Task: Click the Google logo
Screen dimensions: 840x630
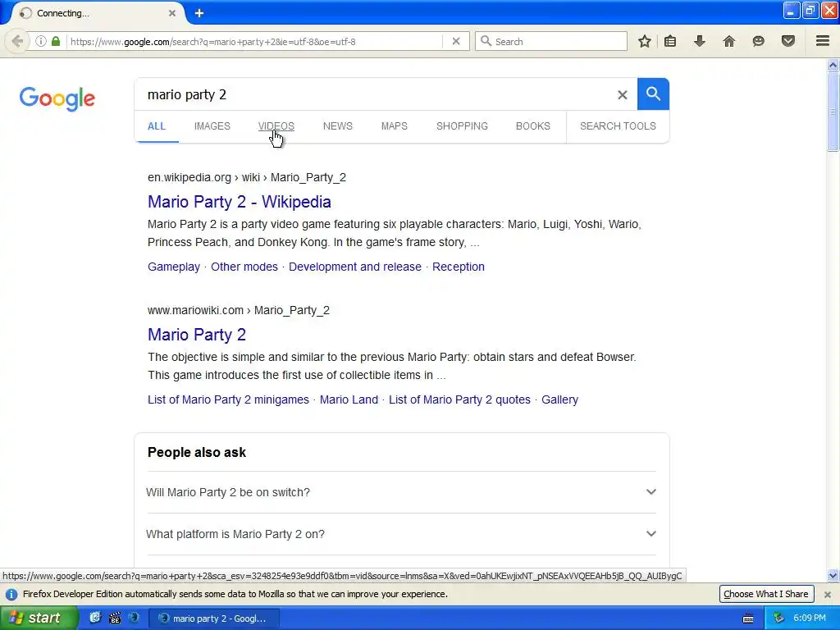Action: pos(57,98)
